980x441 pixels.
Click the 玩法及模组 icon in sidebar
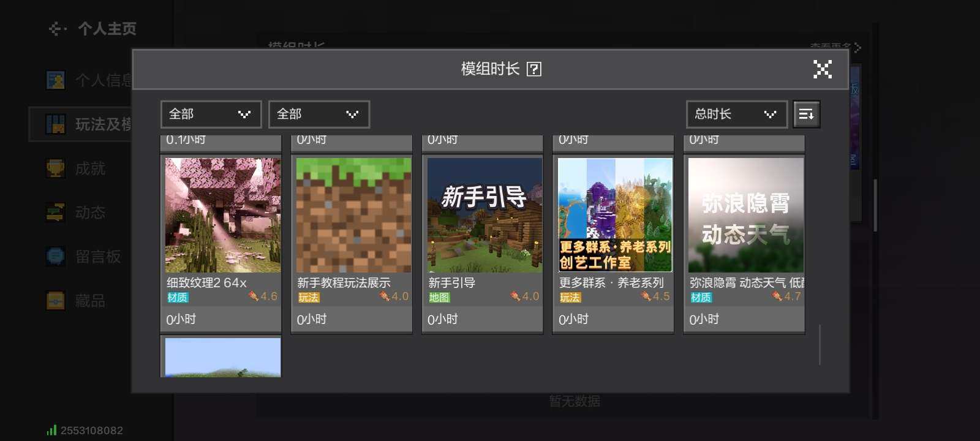click(56, 124)
